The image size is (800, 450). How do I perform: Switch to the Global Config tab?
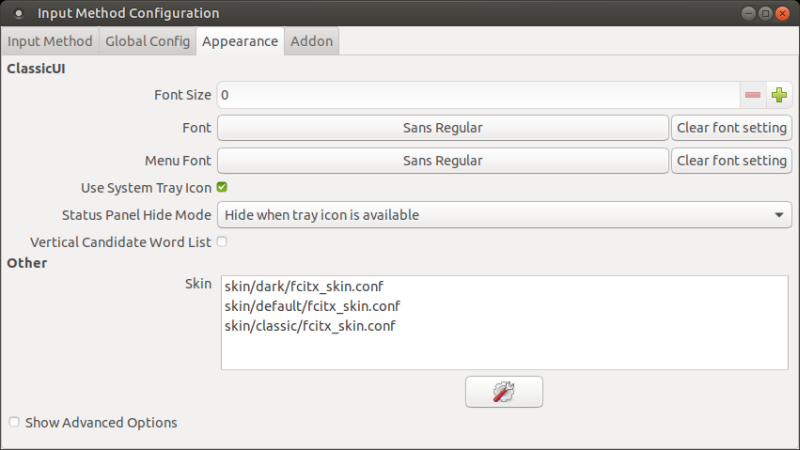[x=147, y=41]
